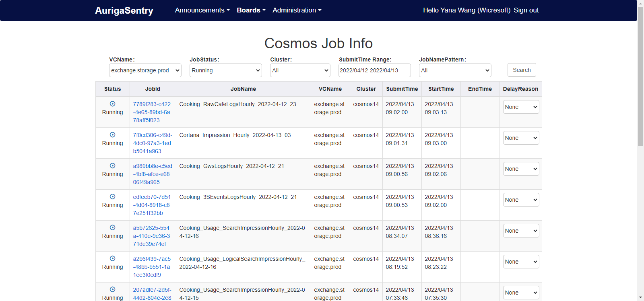Click the JobName column header
Screen dimensions: 644x301
click(244, 89)
